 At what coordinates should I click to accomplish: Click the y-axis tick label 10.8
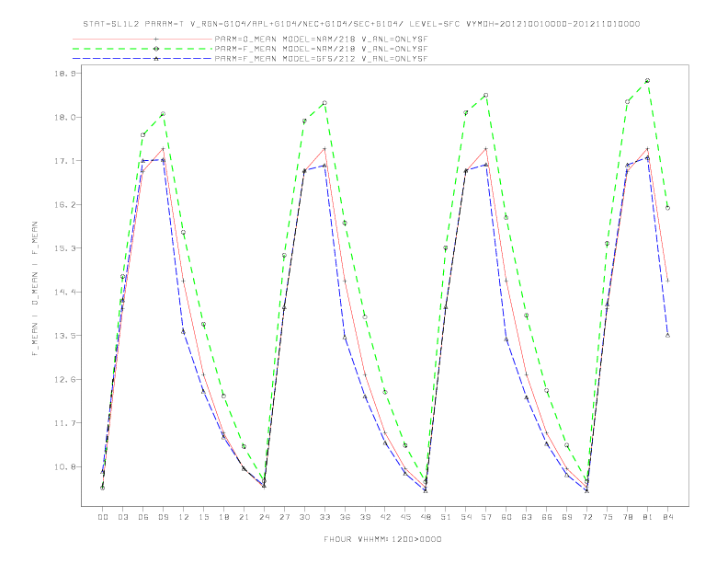pyautogui.click(x=64, y=466)
